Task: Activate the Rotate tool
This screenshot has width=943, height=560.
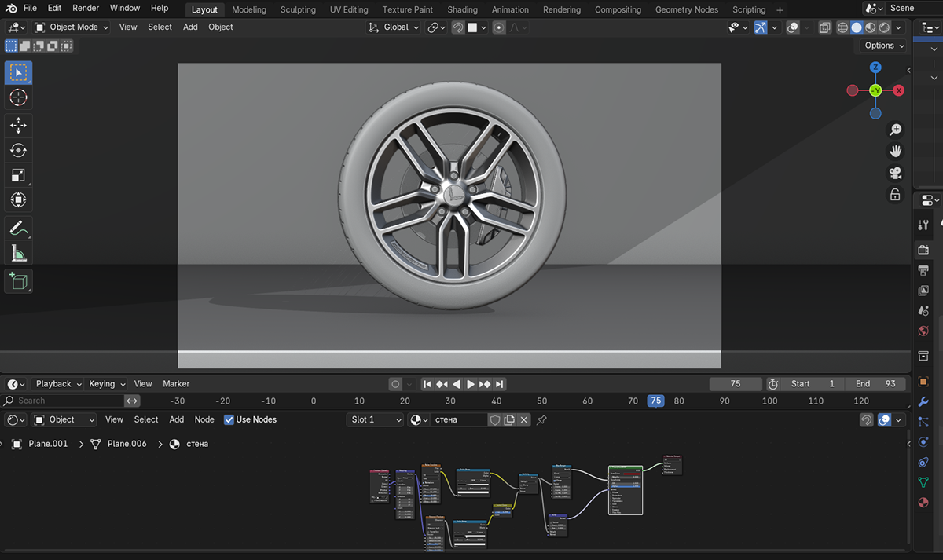Action: click(x=18, y=150)
